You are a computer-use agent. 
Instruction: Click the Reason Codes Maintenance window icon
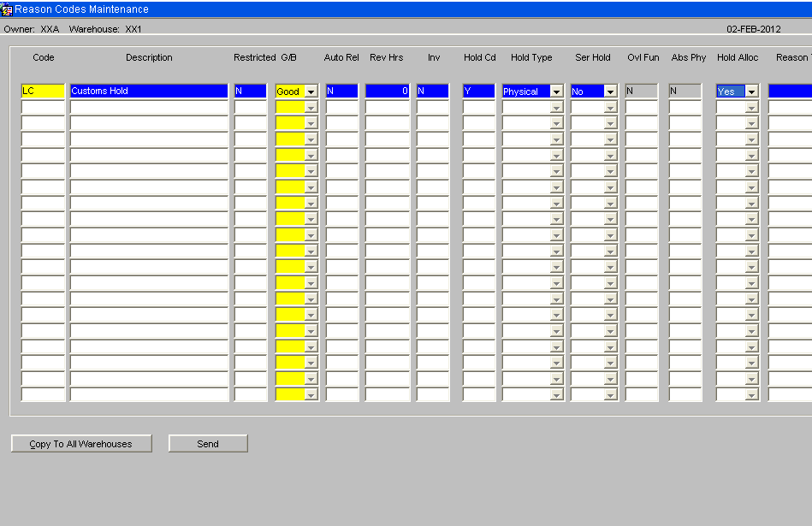click(7, 9)
